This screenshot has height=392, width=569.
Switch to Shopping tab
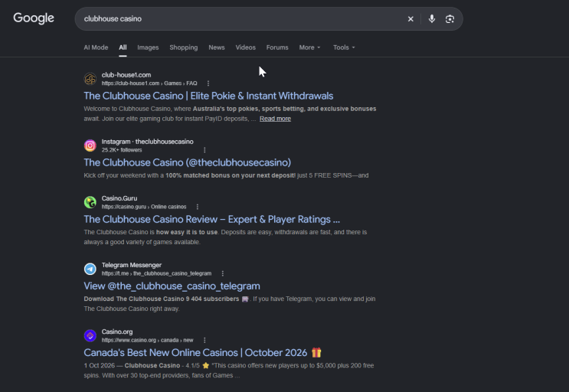(x=184, y=47)
